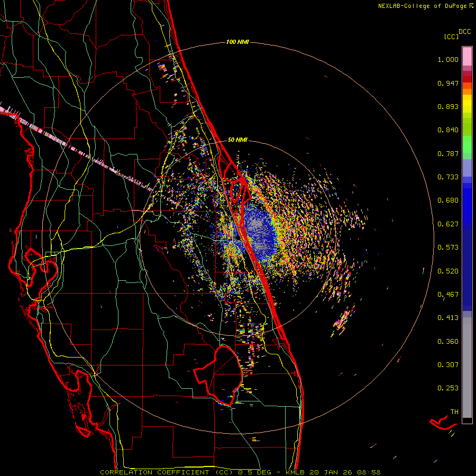
Task: Click the KMLB station ID in caption
Action: pos(295,472)
